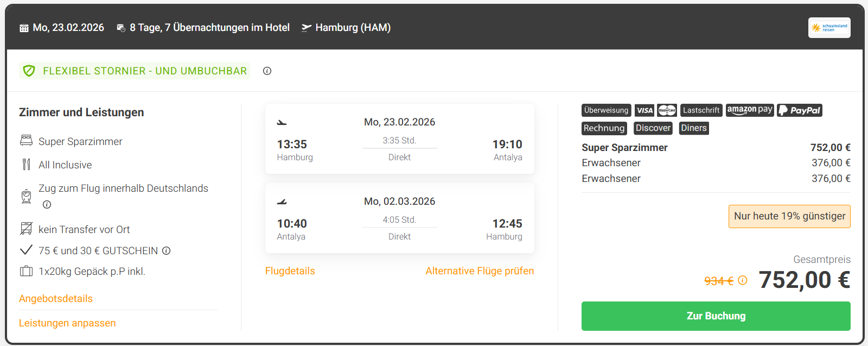Click the Rechnung payment badge
868x346 pixels.
604,128
